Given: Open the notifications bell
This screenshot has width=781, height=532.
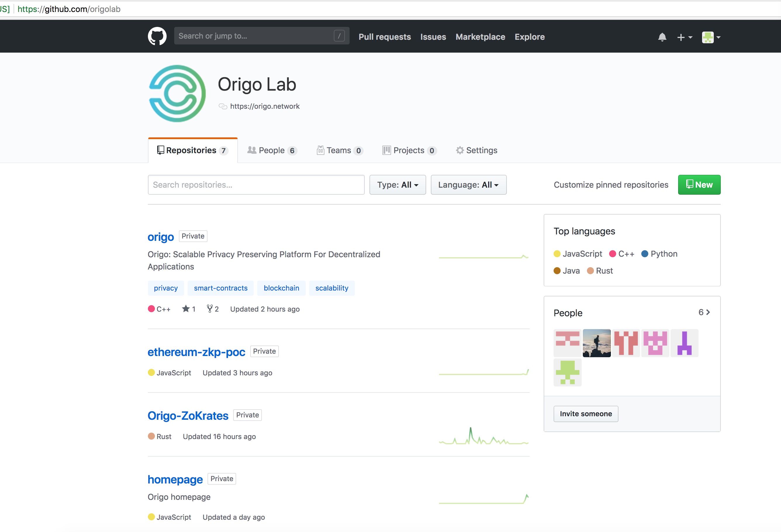Looking at the screenshot, I should tap(662, 37).
